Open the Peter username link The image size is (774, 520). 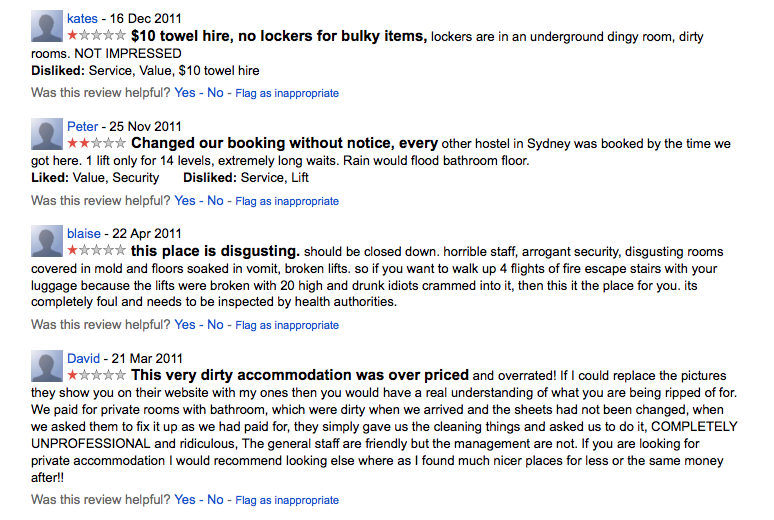point(83,127)
